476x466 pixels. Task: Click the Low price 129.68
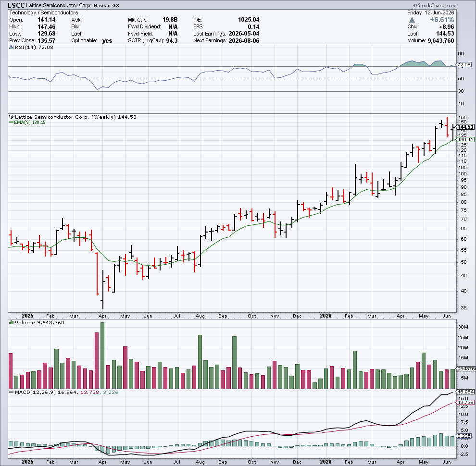click(x=47, y=34)
